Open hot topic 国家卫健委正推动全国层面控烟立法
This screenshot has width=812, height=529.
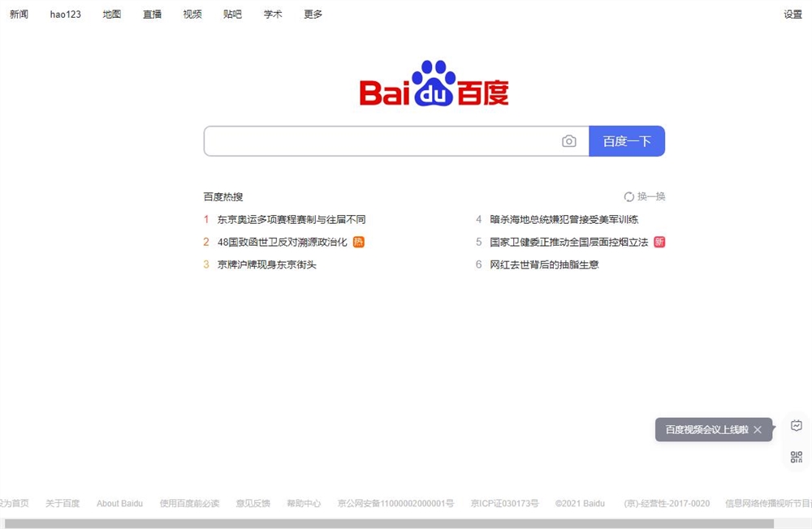[x=569, y=242]
